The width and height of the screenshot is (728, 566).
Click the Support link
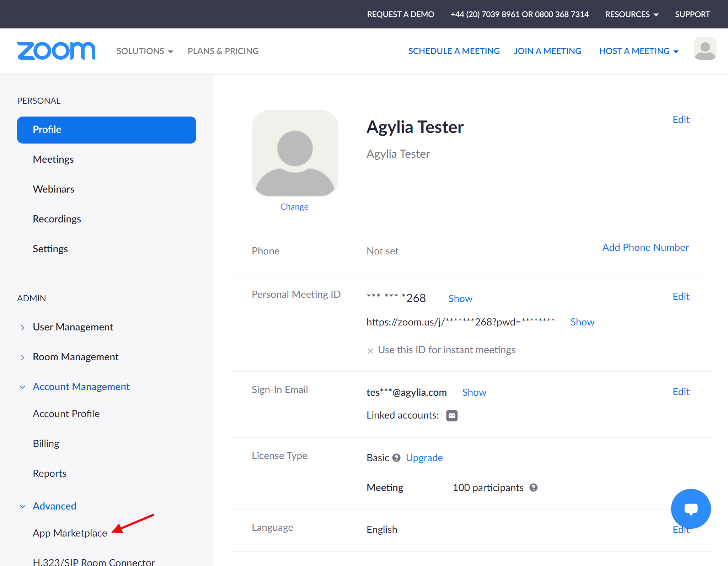tap(692, 14)
